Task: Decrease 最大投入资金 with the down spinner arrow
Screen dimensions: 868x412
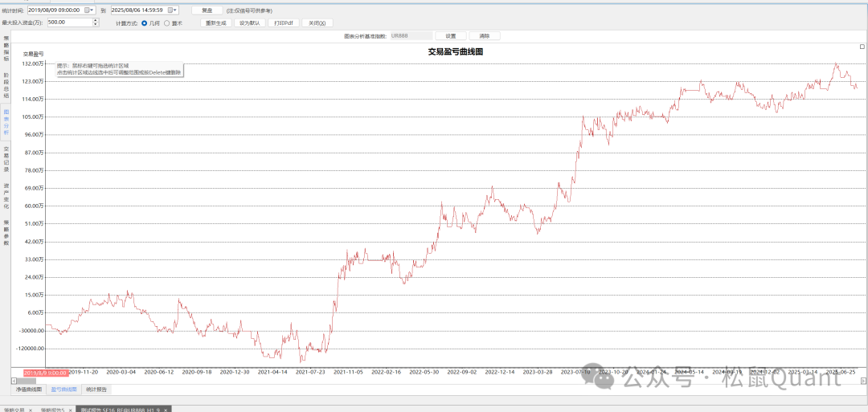Action: [x=96, y=25]
